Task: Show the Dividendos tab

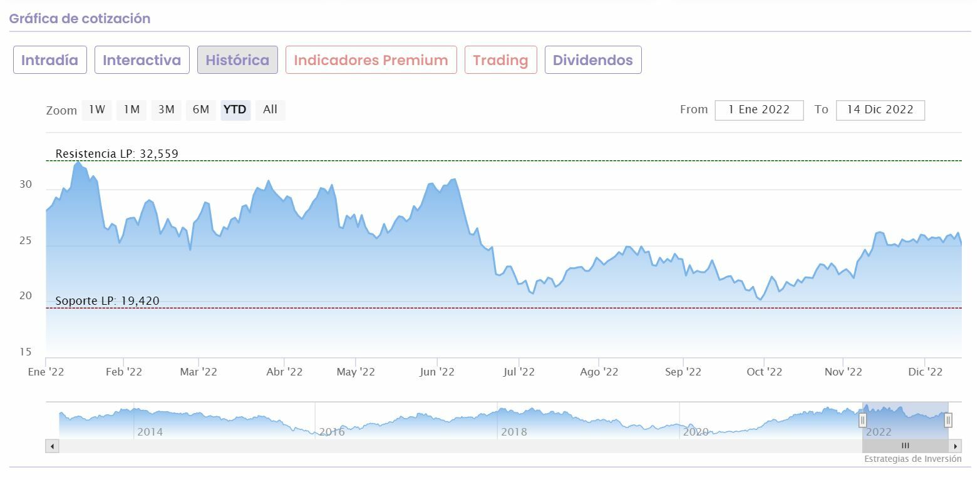Action: (x=593, y=60)
